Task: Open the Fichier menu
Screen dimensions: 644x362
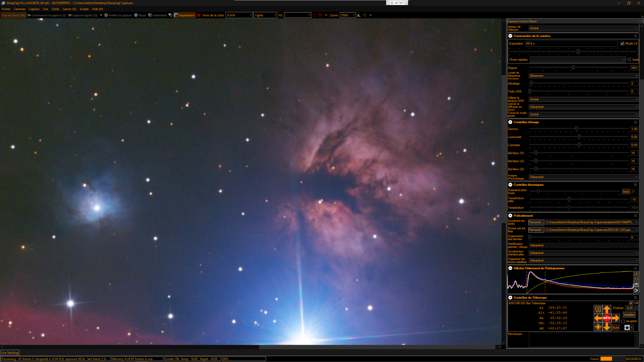Action: (6, 9)
